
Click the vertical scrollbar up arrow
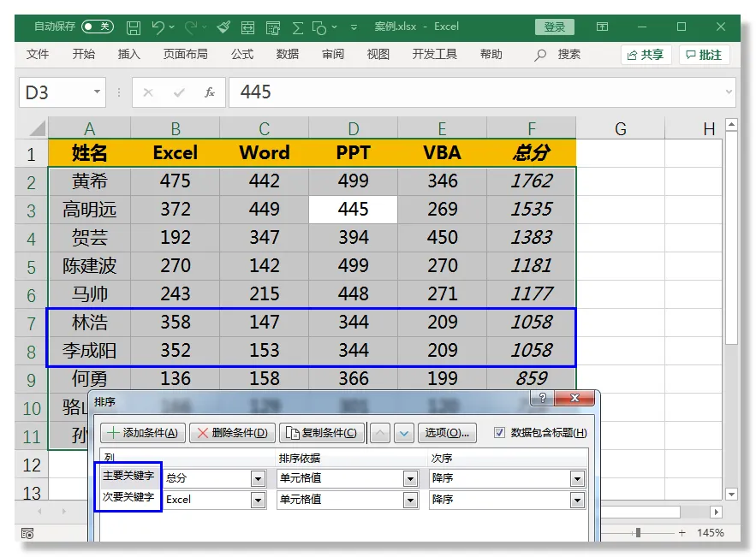pyautogui.click(x=731, y=125)
